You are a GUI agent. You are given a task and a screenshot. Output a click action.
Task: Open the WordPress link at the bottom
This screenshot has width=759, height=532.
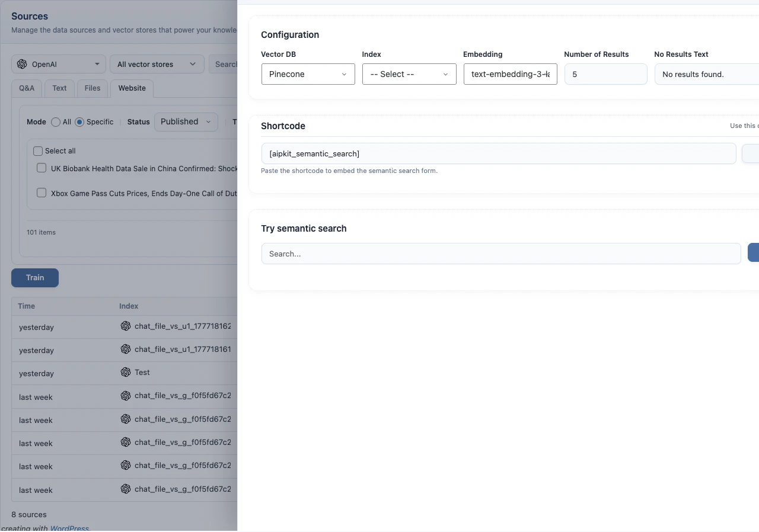69,528
